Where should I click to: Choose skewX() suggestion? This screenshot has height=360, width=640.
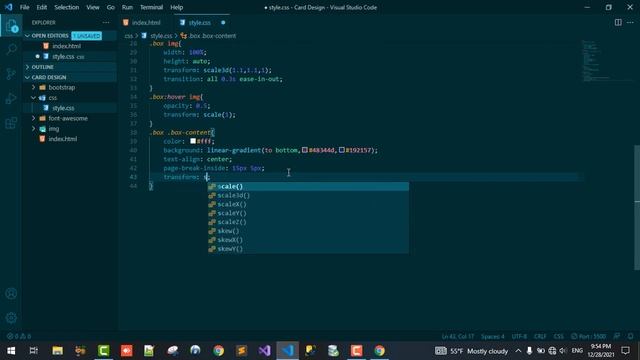(x=308, y=240)
